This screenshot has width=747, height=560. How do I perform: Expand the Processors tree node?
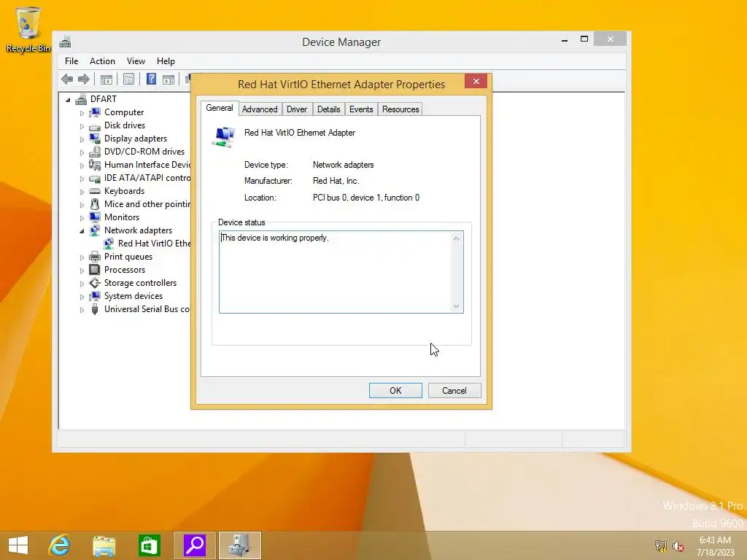tap(82, 271)
